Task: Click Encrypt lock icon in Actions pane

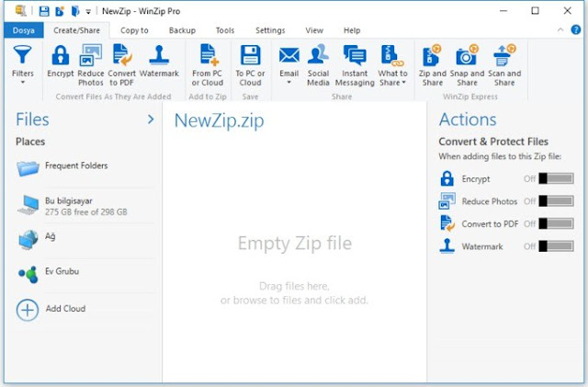Action: 447,178
